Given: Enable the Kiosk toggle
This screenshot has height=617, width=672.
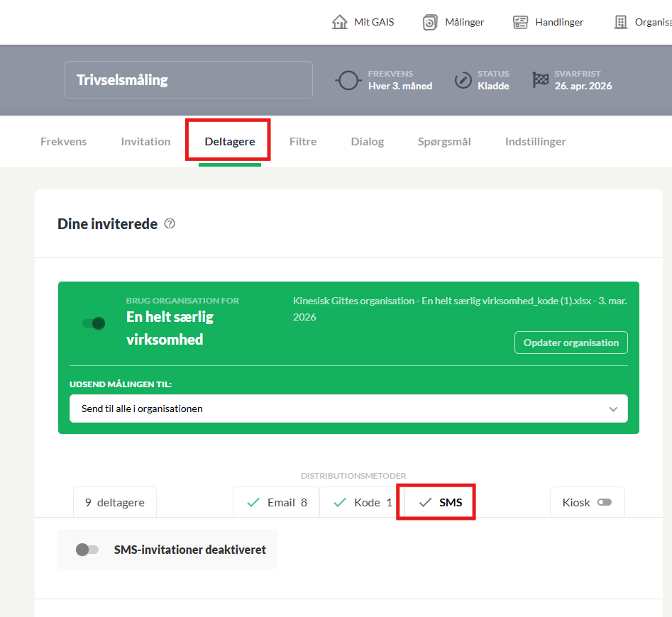Looking at the screenshot, I should [x=605, y=502].
